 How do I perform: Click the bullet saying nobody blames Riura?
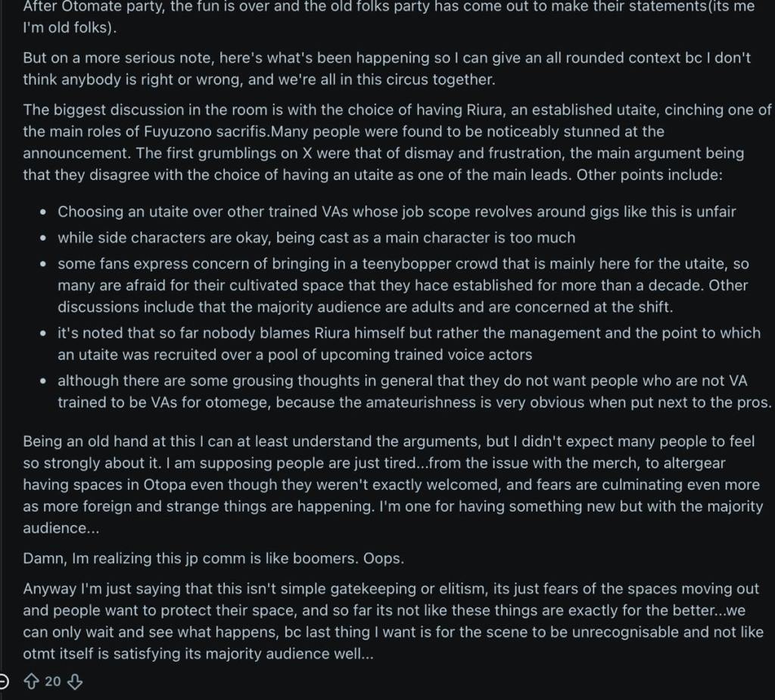(409, 344)
